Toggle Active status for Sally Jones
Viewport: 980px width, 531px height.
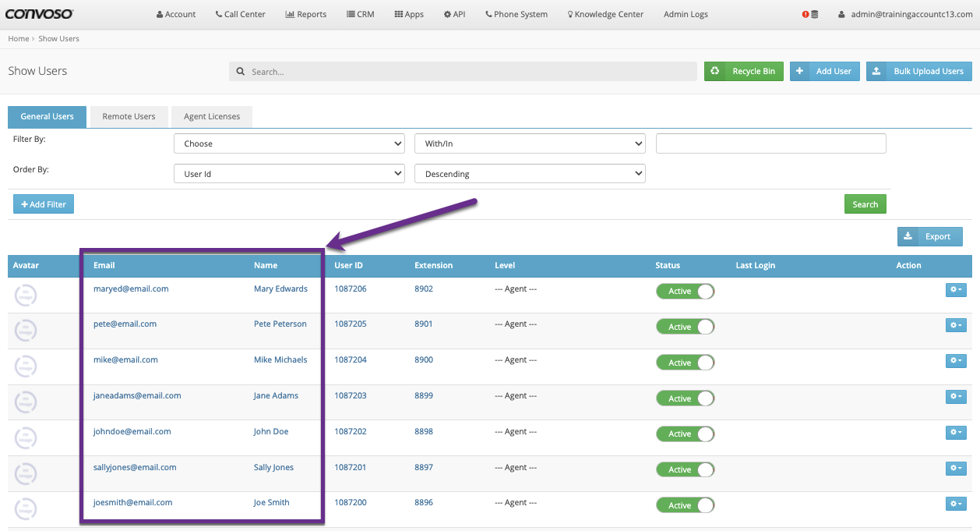tap(686, 469)
